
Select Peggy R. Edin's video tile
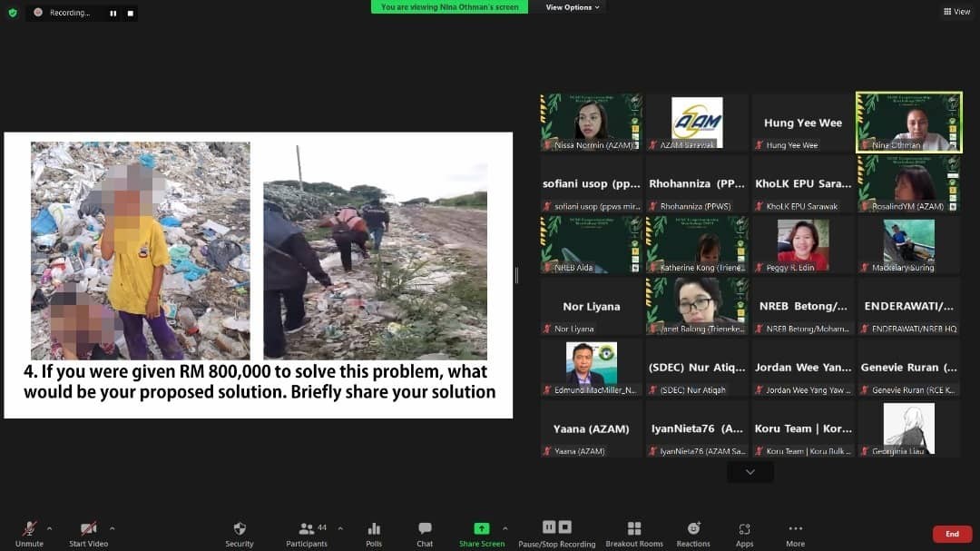pyautogui.click(x=802, y=245)
